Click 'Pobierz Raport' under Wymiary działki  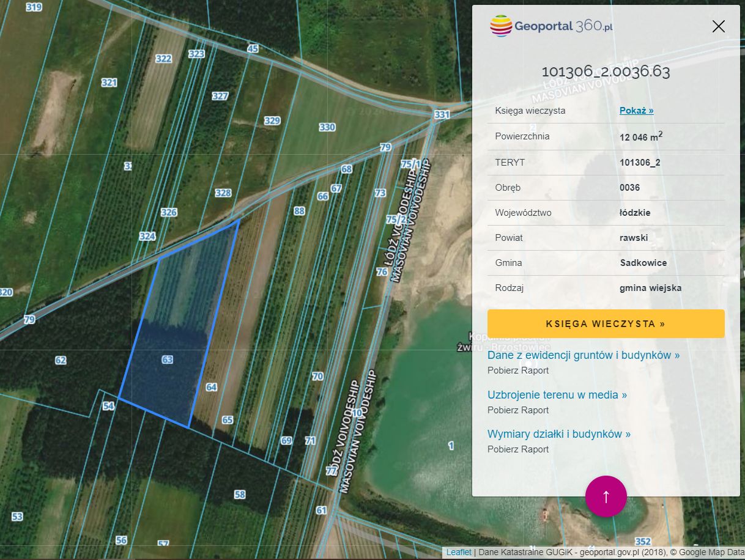point(518,449)
